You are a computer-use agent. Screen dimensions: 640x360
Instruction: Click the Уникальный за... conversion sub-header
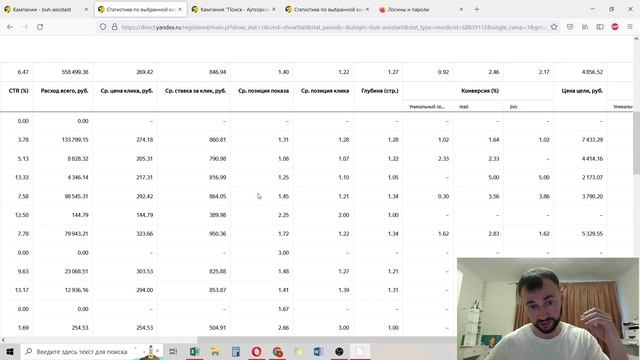427,107
